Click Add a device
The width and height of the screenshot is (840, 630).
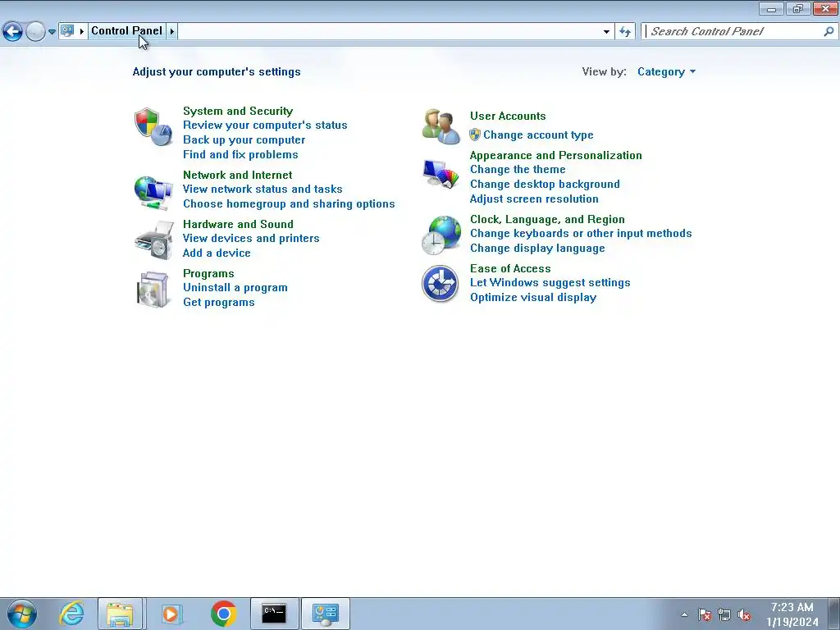coord(217,253)
